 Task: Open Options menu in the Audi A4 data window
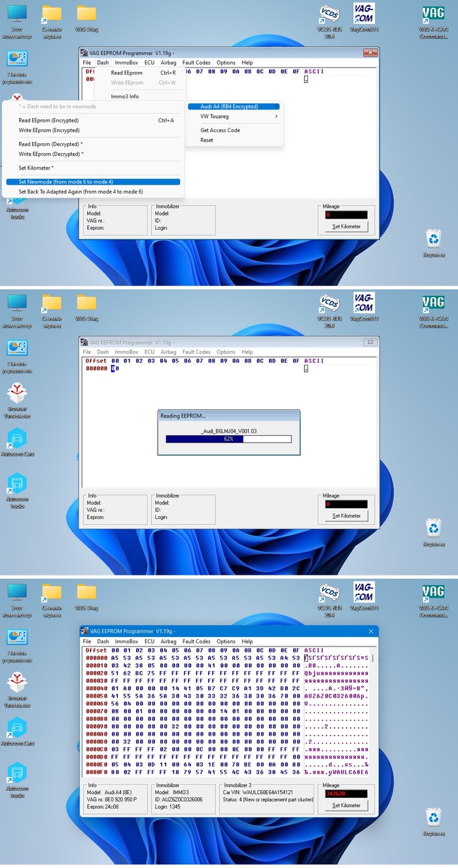click(226, 642)
